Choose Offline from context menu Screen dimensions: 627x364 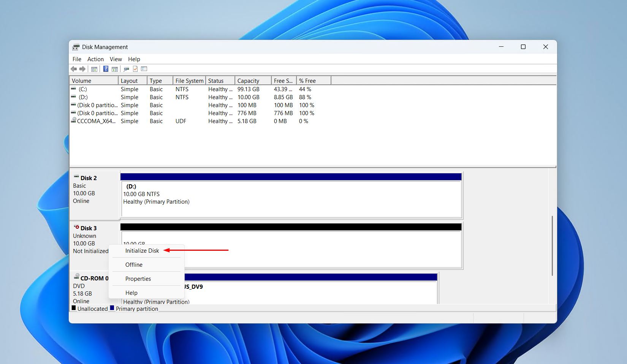(x=134, y=265)
